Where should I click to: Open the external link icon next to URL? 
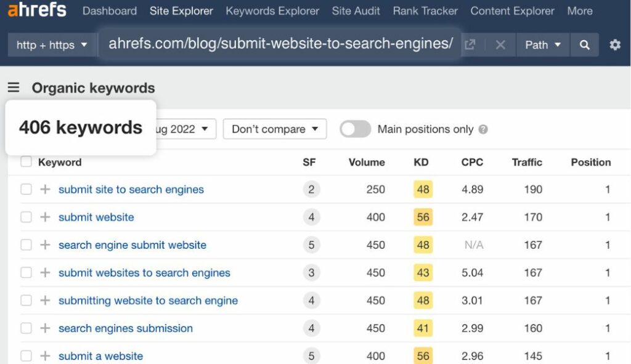point(470,44)
